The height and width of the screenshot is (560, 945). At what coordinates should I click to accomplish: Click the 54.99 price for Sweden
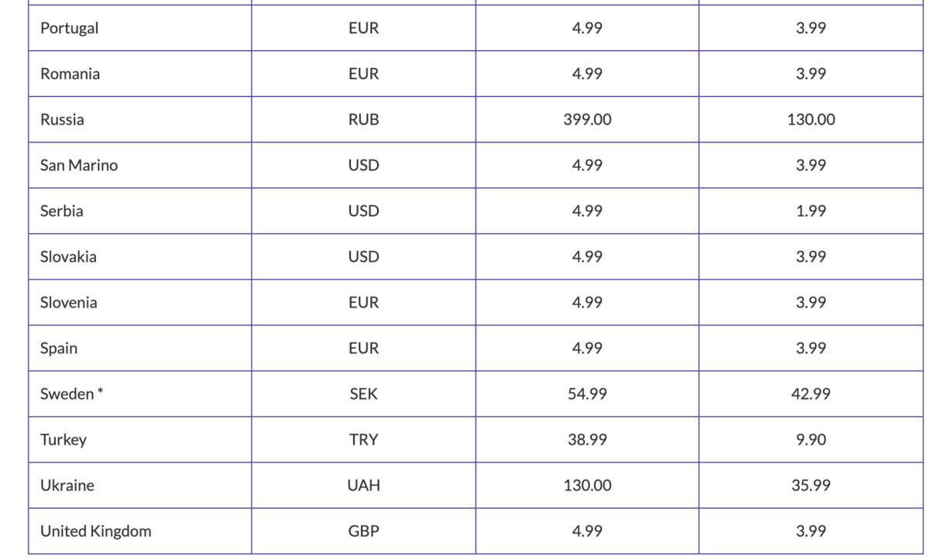pyautogui.click(x=587, y=393)
